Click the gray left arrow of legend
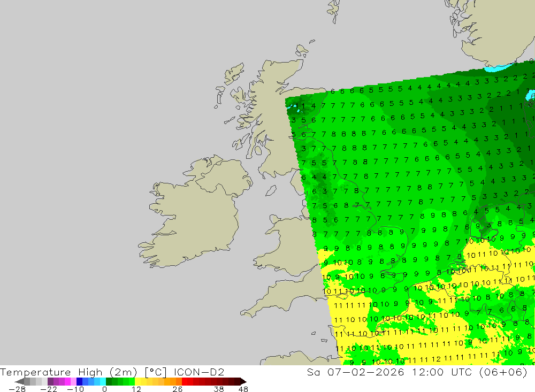 19,381
